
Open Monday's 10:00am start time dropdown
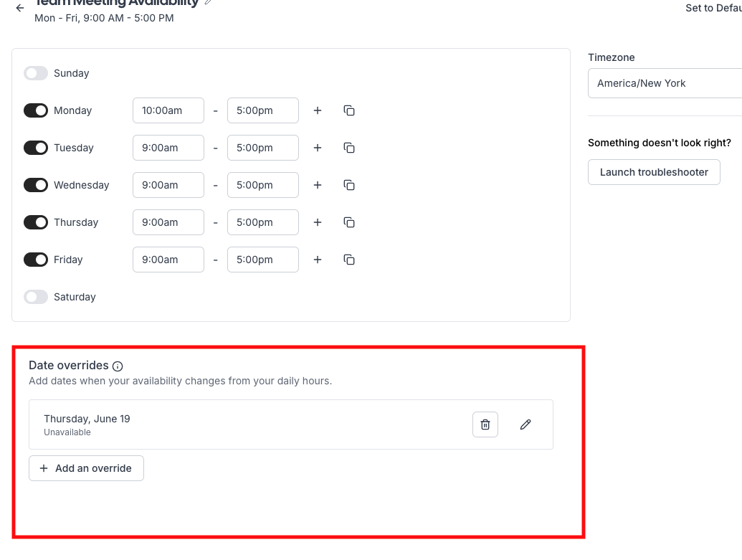click(168, 110)
